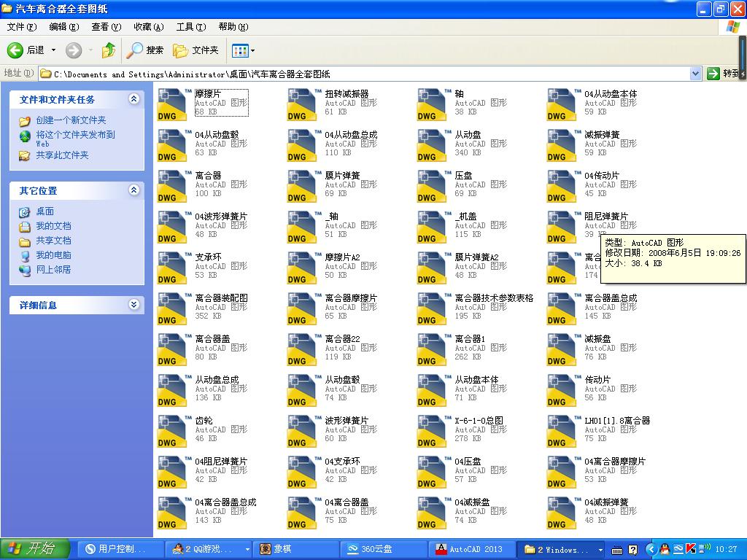Open the 工具(T) menu
747x560 pixels.
[191, 27]
